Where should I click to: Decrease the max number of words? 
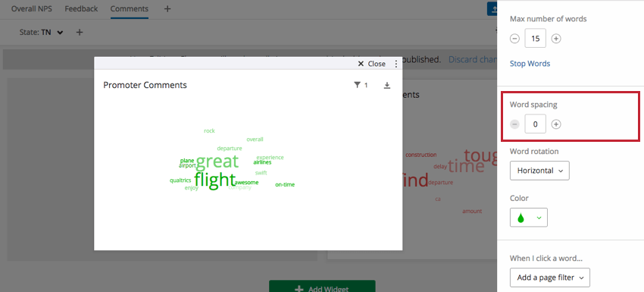tap(514, 39)
